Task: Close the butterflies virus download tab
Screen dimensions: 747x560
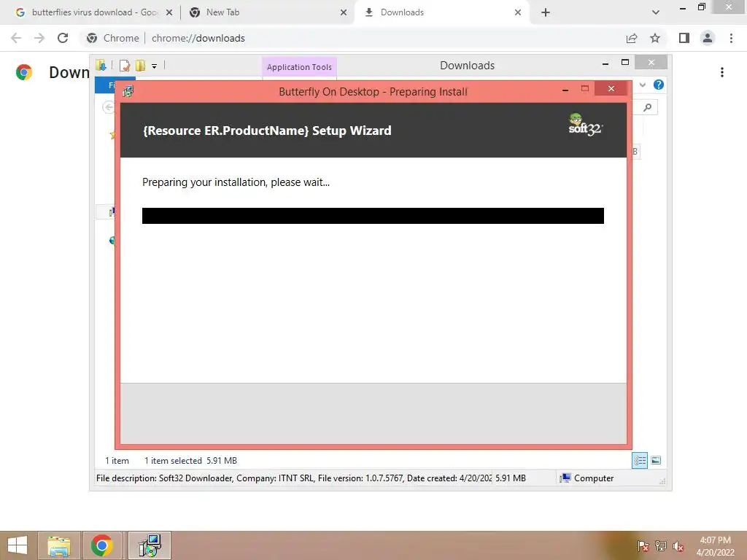Action: coord(169,13)
